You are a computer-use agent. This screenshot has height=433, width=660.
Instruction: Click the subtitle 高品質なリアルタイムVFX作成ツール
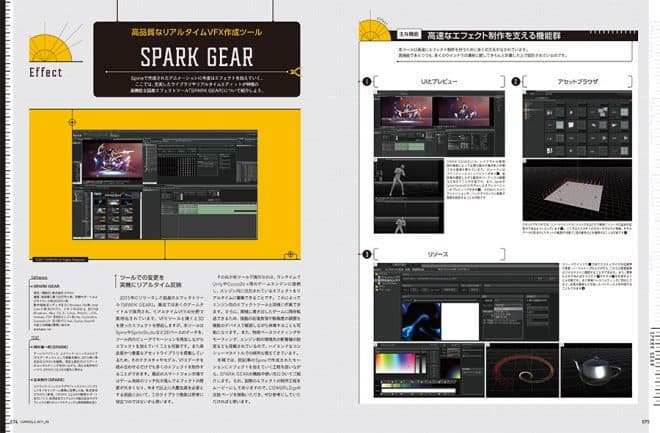[197, 32]
